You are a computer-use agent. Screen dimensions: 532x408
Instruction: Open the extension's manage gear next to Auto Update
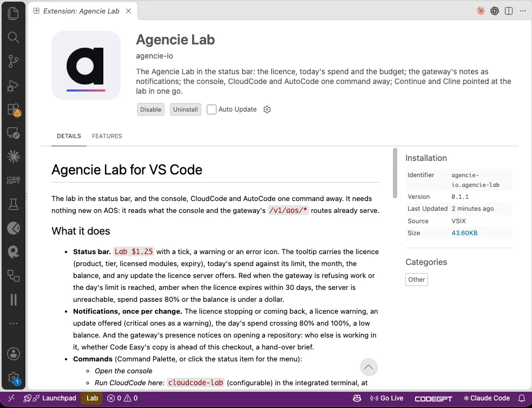tap(267, 109)
